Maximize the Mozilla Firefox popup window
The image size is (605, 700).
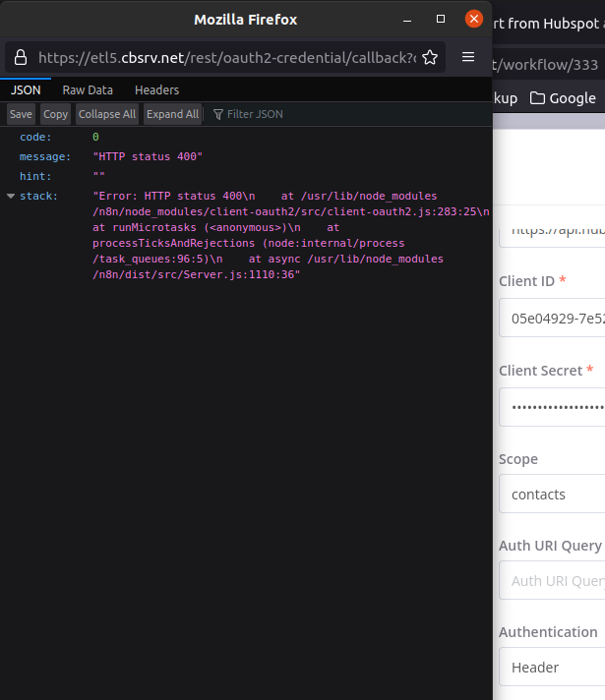tap(441, 19)
